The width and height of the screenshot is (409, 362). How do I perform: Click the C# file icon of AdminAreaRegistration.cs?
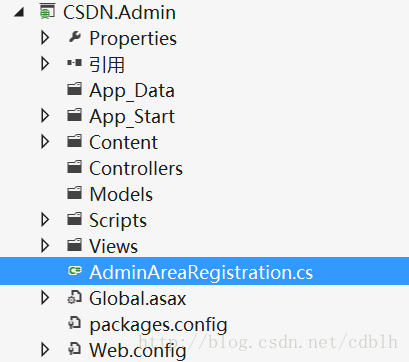click(x=75, y=271)
